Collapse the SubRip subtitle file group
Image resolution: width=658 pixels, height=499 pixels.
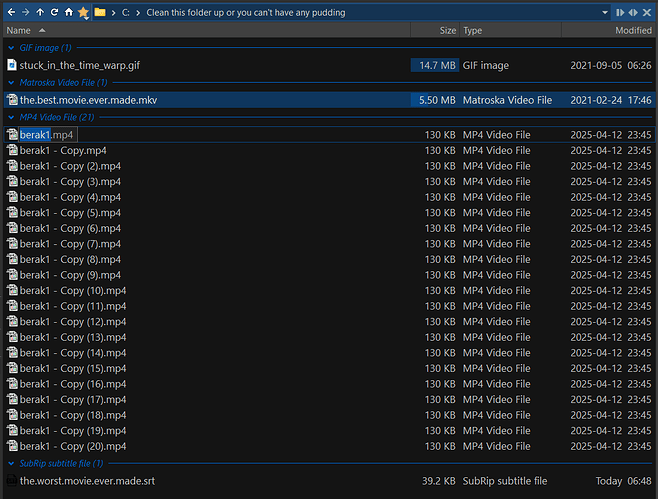pyautogui.click(x=11, y=464)
